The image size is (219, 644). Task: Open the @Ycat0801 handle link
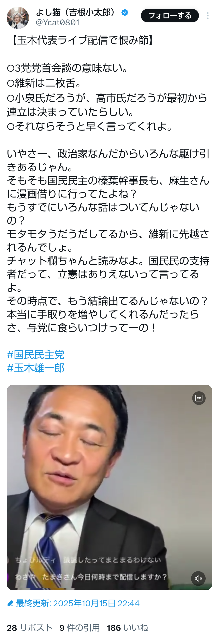tap(58, 23)
